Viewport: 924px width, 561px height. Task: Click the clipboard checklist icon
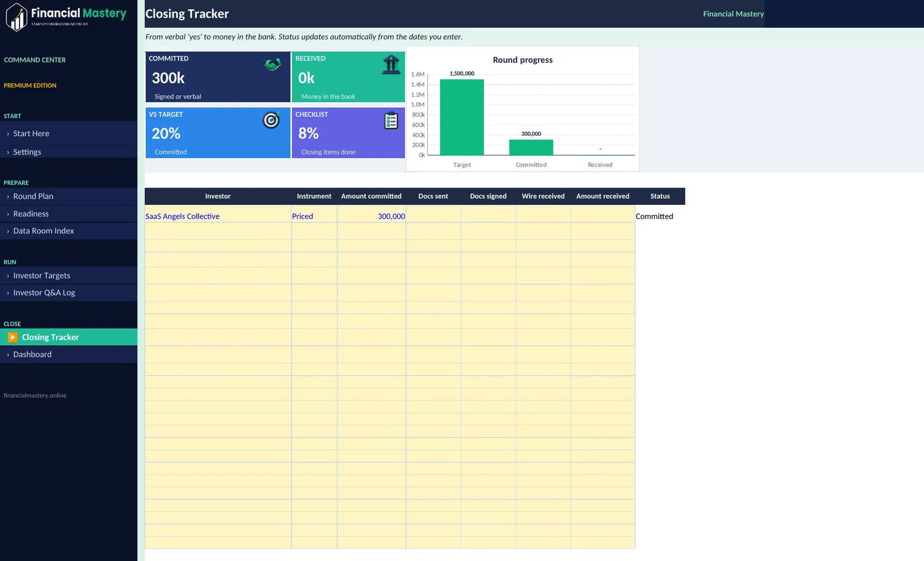pyautogui.click(x=391, y=120)
